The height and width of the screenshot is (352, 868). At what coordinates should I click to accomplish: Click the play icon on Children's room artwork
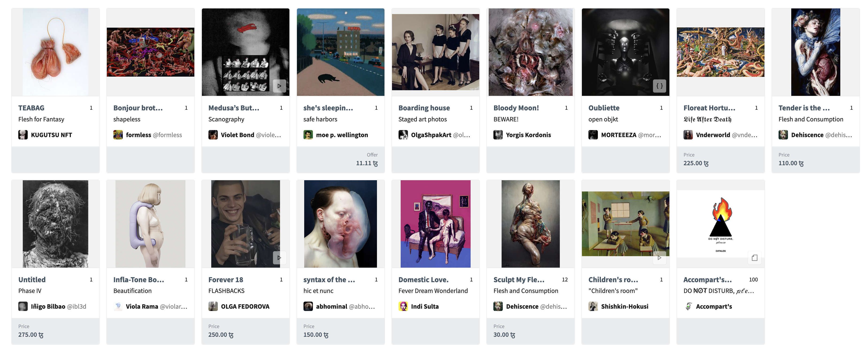click(x=659, y=258)
